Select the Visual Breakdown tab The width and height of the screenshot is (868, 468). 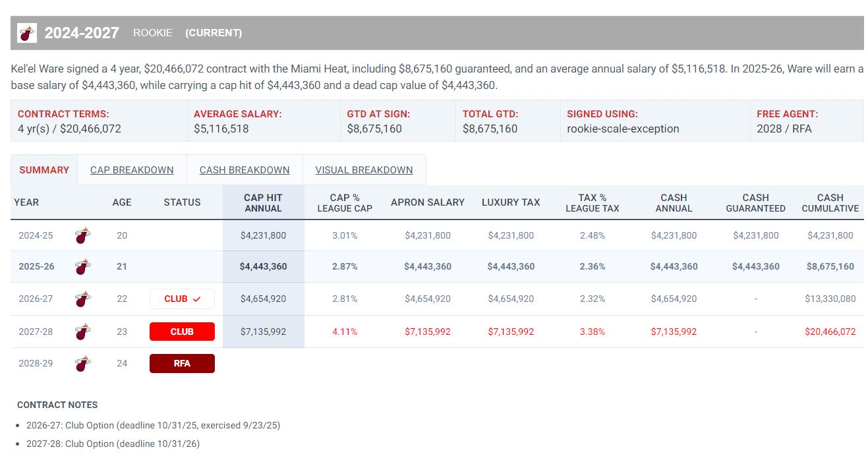pyautogui.click(x=364, y=170)
